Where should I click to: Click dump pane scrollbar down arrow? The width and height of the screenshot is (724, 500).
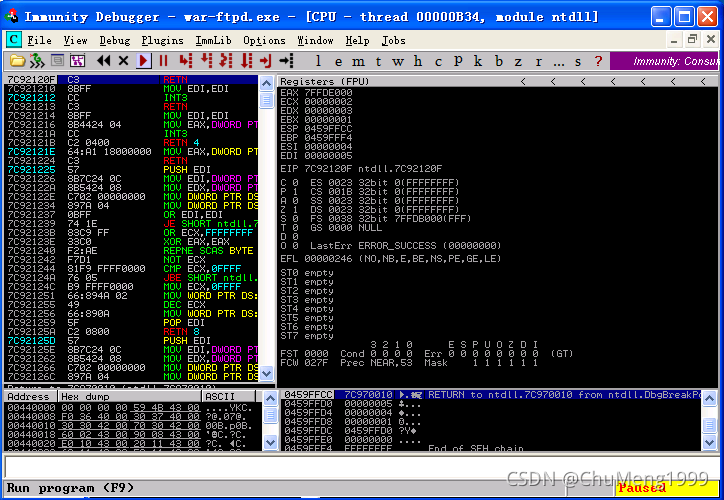(x=270, y=443)
